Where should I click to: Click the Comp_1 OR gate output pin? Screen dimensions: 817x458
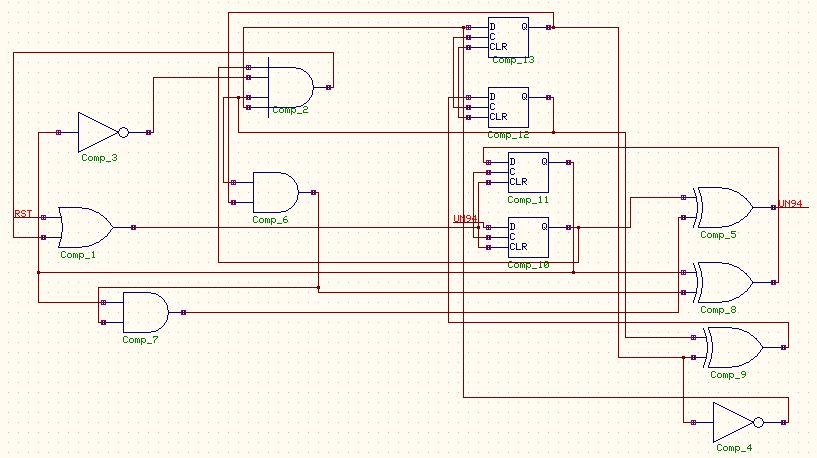point(133,227)
